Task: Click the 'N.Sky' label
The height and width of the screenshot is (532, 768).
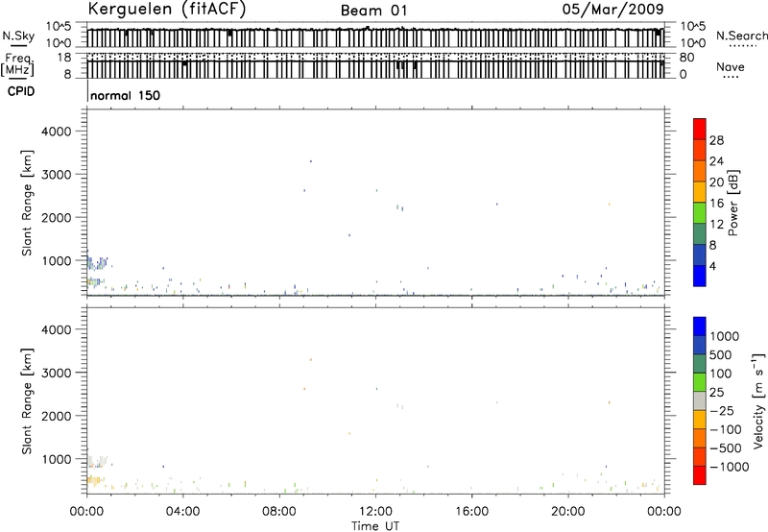Action: pyautogui.click(x=18, y=36)
